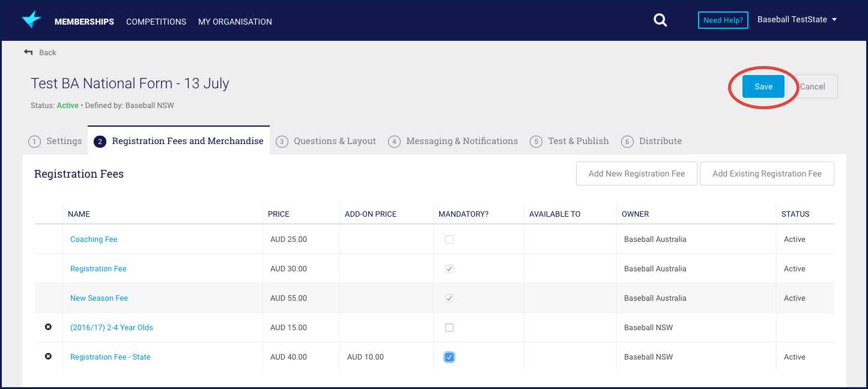Uncheck mandatory for Registration Fee - State
This screenshot has width=868, height=389.
[449, 357]
